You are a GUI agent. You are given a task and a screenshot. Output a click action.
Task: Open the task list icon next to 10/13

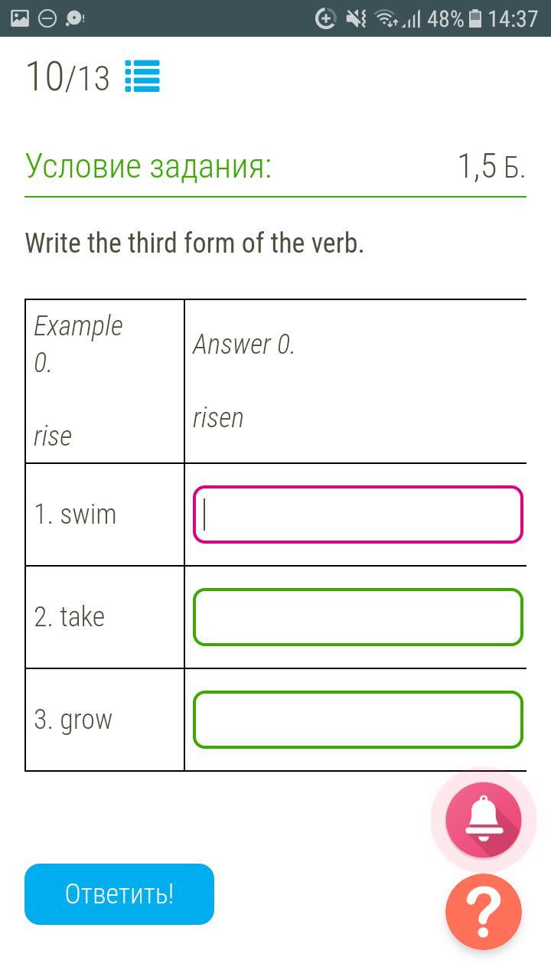pyautogui.click(x=142, y=77)
